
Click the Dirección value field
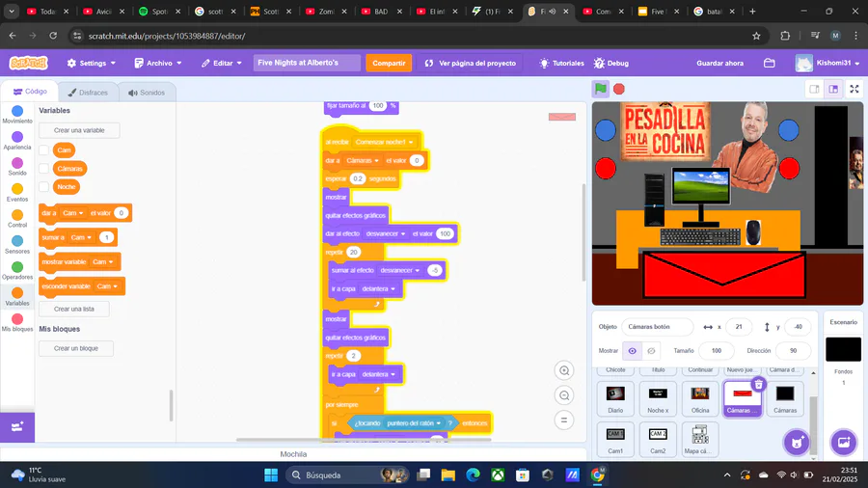[x=793, y=351]
